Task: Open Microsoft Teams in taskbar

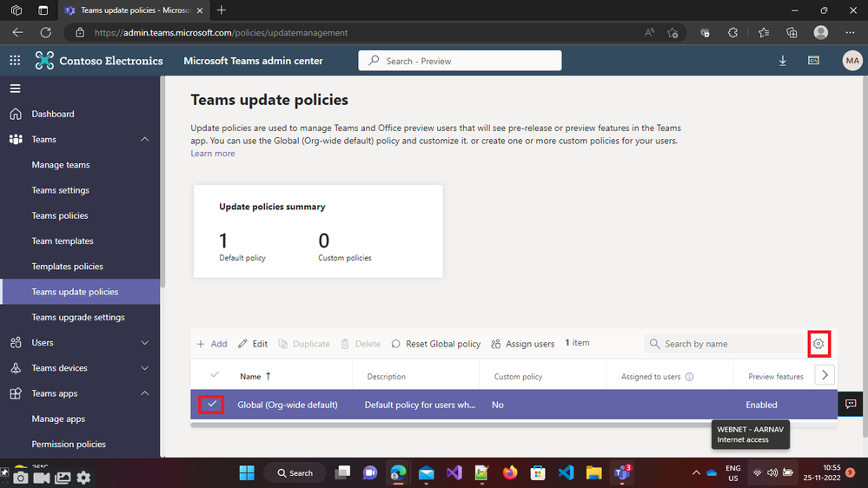Action: click(622, 473)
